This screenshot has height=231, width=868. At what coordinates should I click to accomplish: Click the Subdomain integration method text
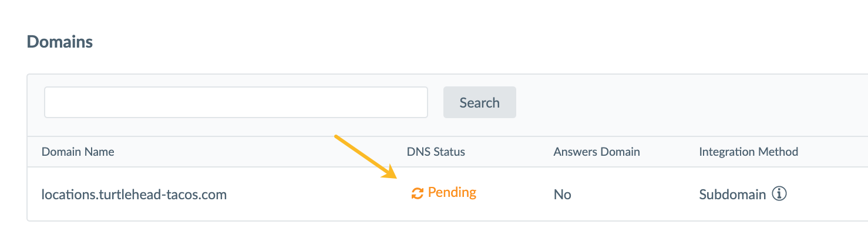tap(732, 194)
